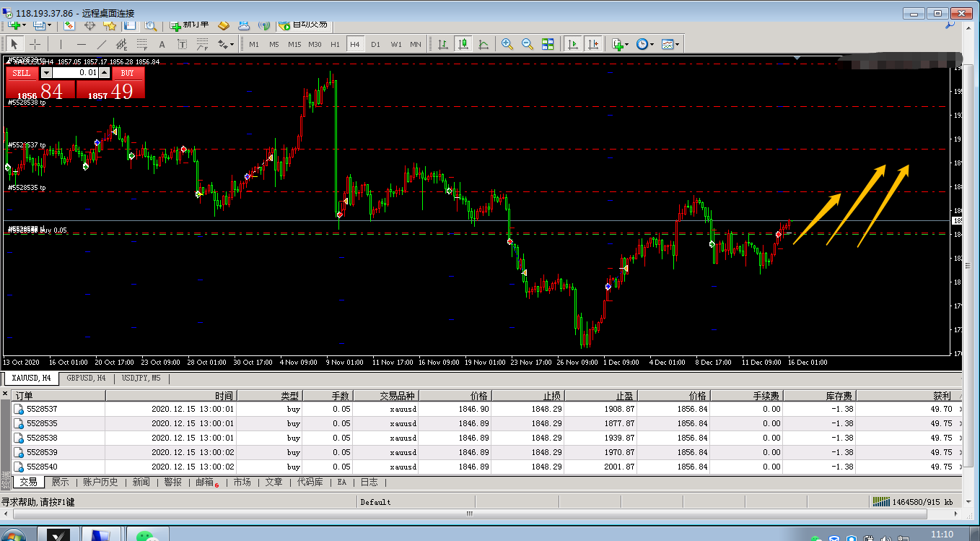
Task: Select the Fibonacci retracement tool
Action: (142, 44)
